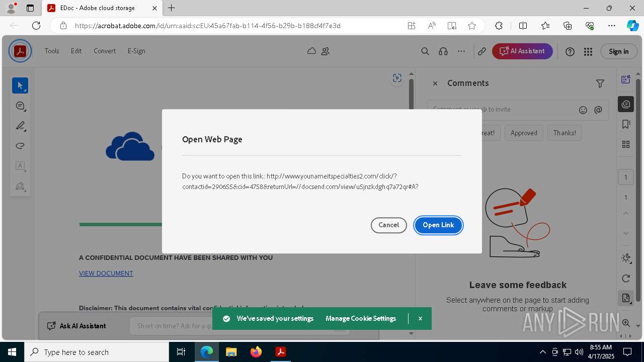The width and height of the screenshot is (644, 362).
Task: Click the scan/fit view icon
Action: point(397,77)
